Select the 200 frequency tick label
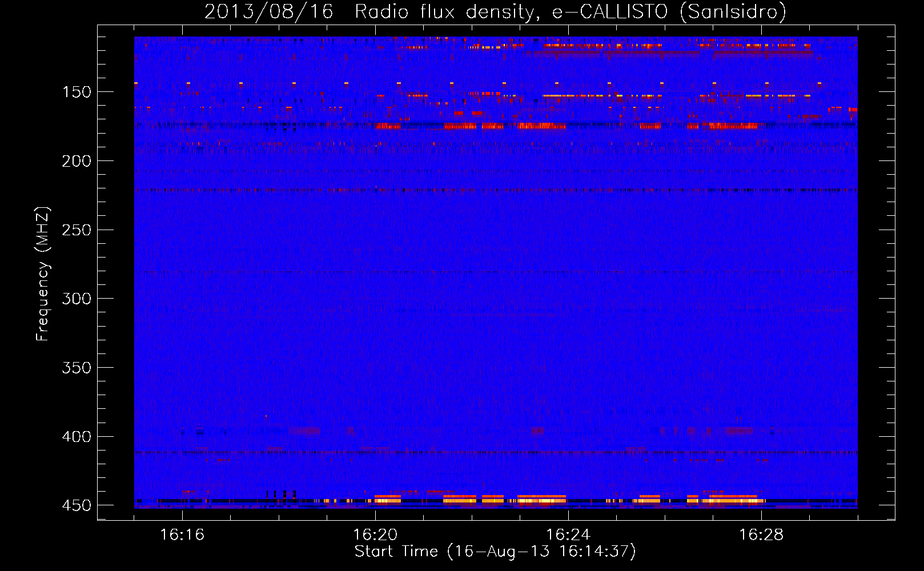 pyautogui.click(x=77, y=161)
